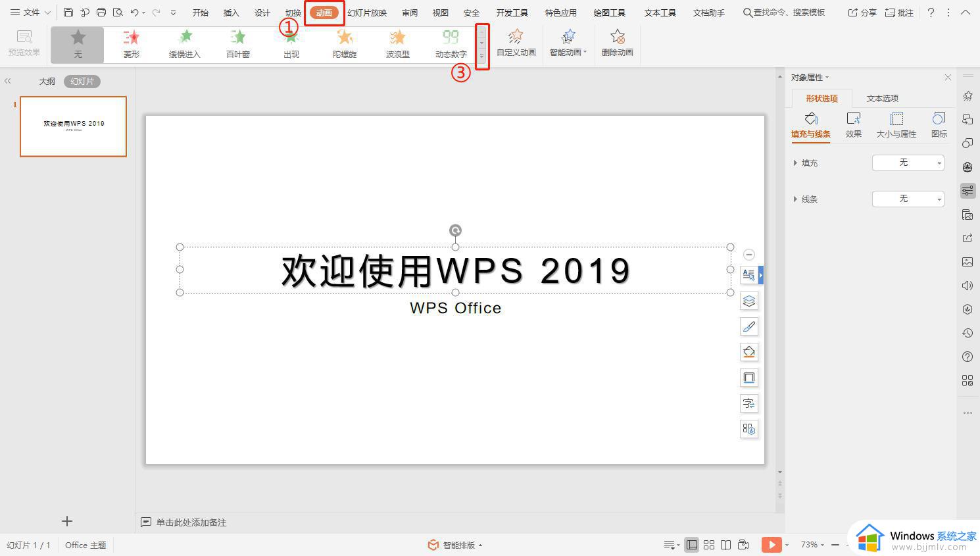Screen dimensions: 980x556
Task: Open the 73% zoom level dropdown
Action: coord(812,545)
